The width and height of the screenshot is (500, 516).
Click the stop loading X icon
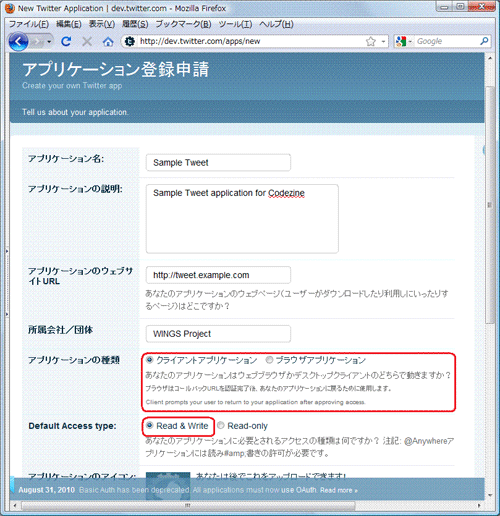click(87, 42)
